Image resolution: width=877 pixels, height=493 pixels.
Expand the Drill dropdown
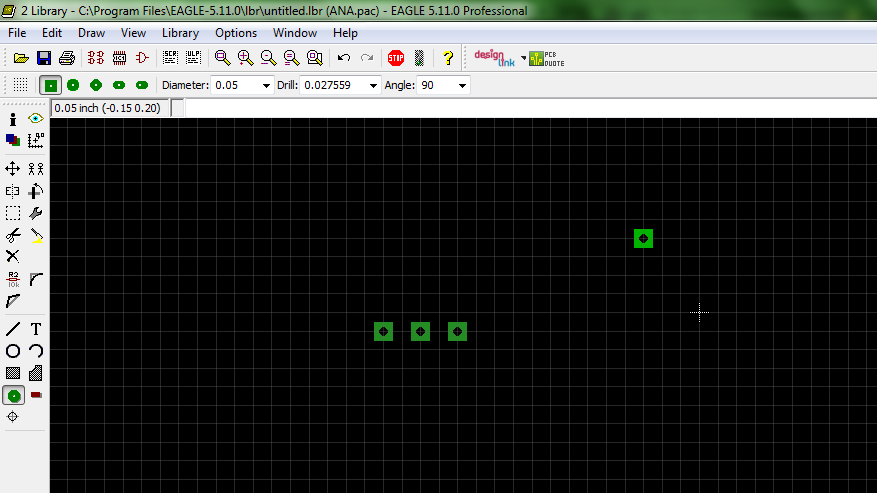(373, 86)
